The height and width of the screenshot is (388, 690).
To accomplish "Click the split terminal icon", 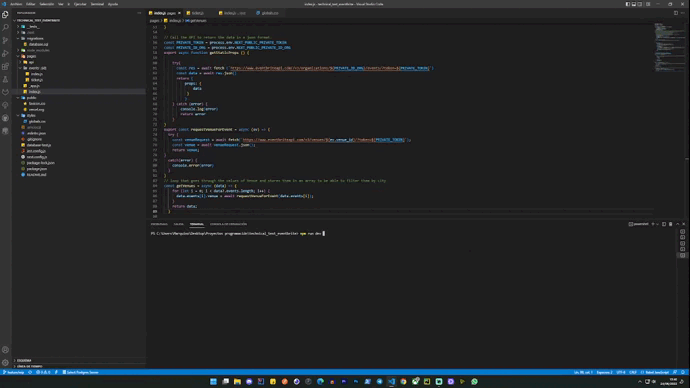I will point(664,224).
